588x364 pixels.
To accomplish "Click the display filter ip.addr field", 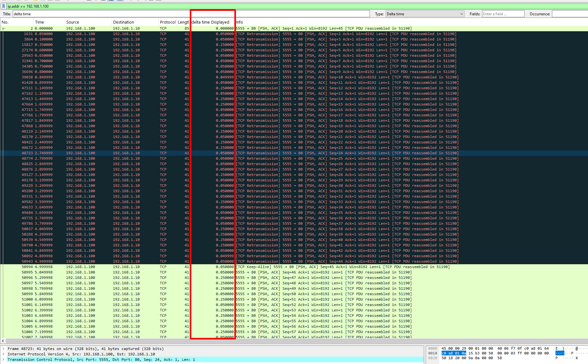I will point(287,6).
